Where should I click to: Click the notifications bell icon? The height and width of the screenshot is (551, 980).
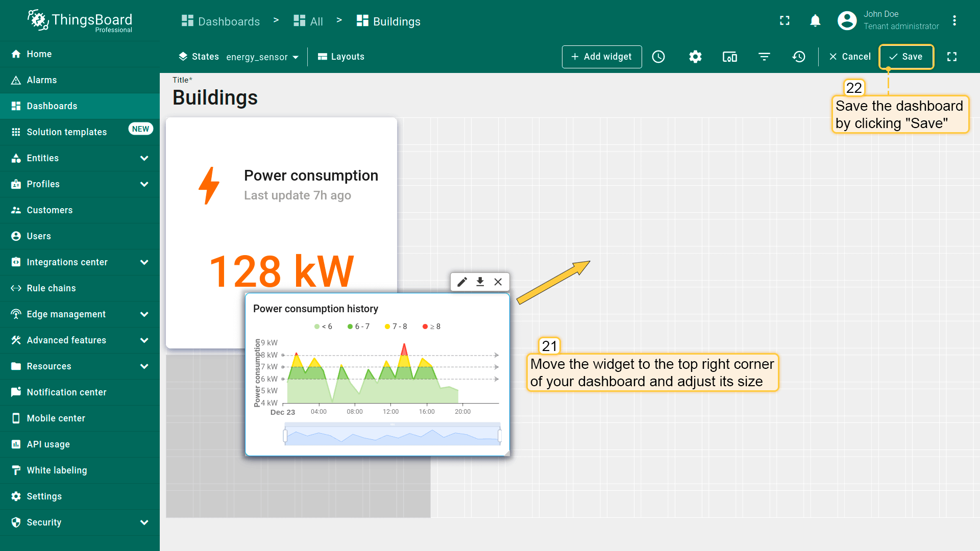pyautogui.click(x=815, y=20)
